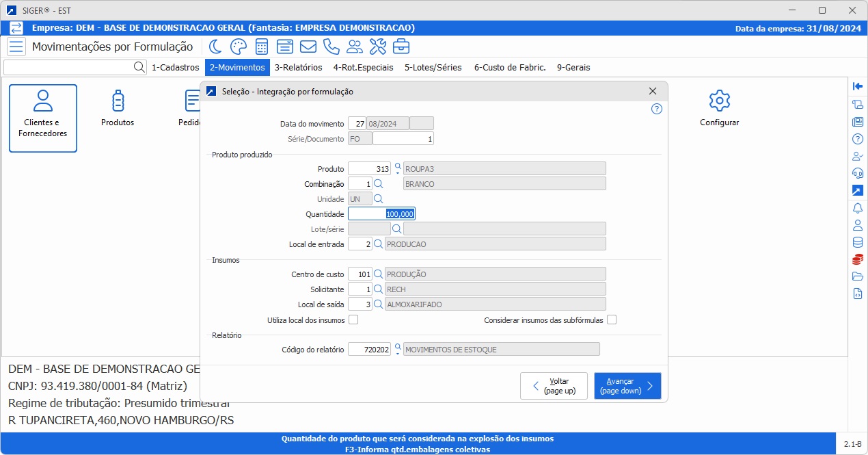Open the wrench and screwdriver tools icon

tap(378, 47)
